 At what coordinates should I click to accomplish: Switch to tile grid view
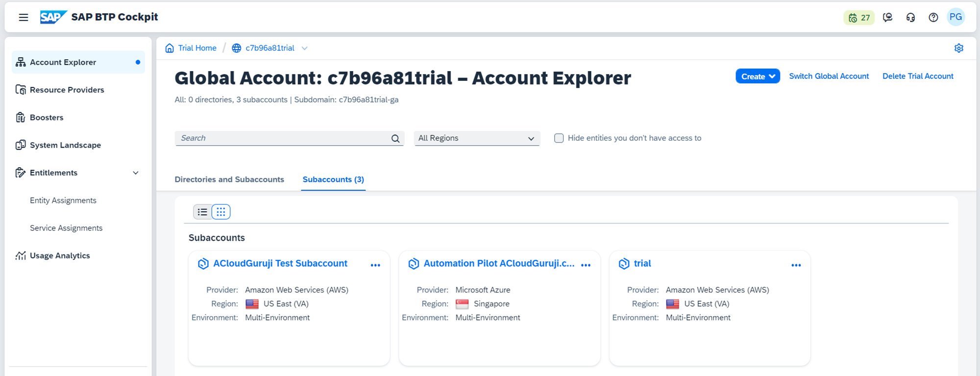[221, 212]
